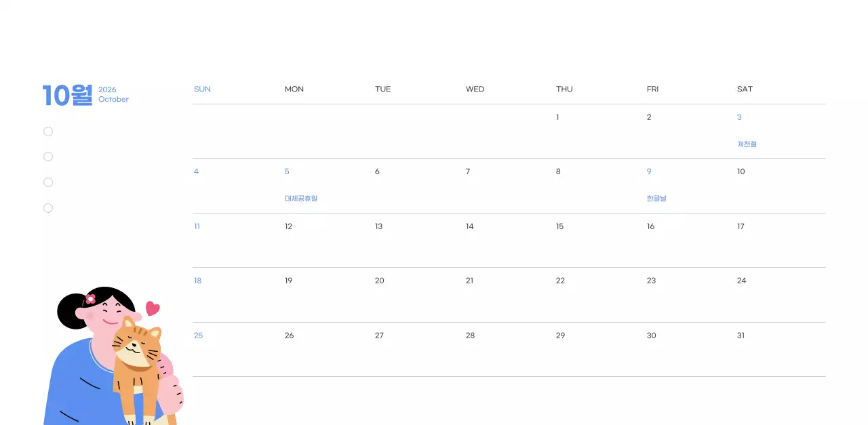The width and height of the screenshot is (868, 425).
Task: Toggle the second circle checkbox in the list
Action: [x=48, y=157]
